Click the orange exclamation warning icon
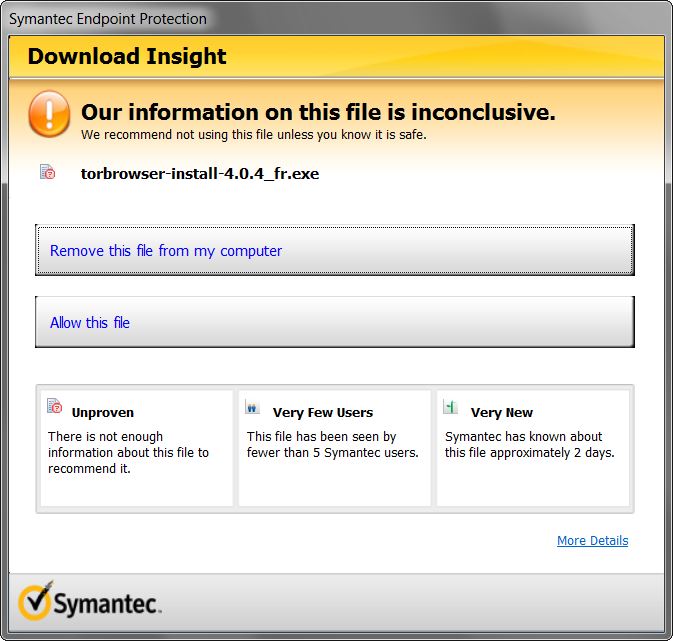 (x=49, y=114)
